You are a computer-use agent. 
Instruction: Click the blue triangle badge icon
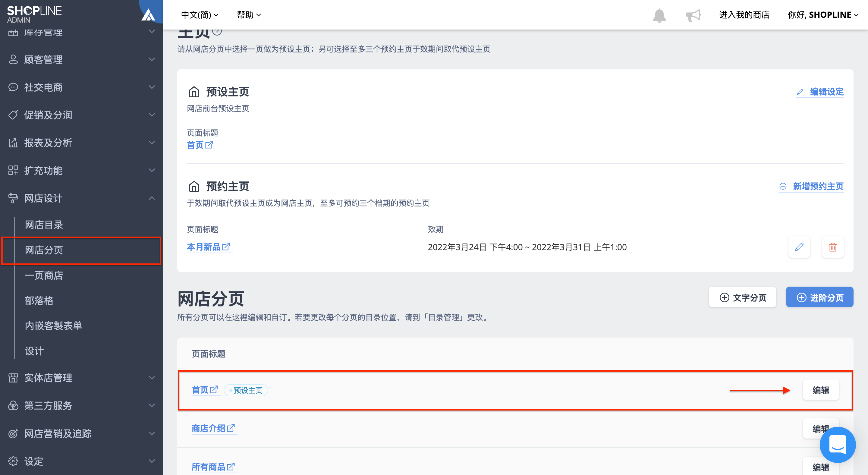tap(148, 15)
